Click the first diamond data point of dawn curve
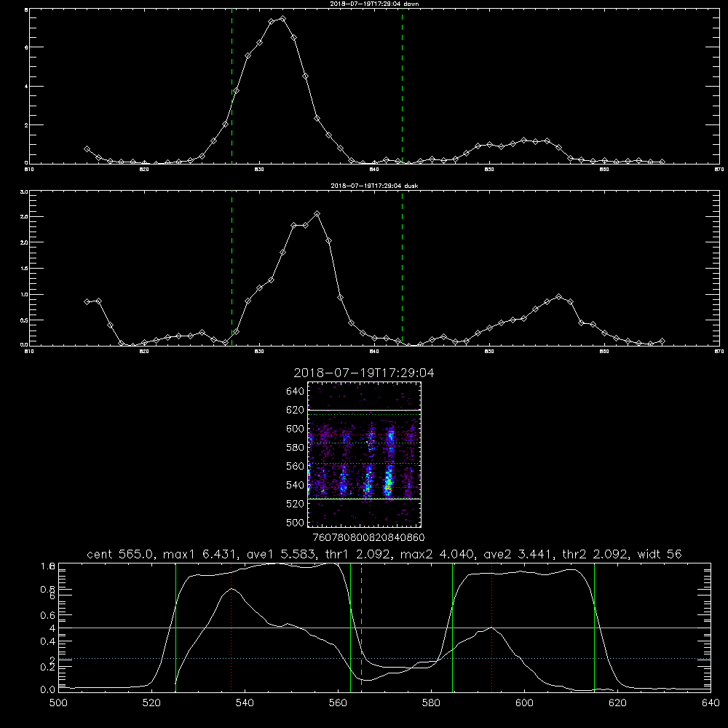The height and width of the screenshot is (728, 728). tap(87, 149)
